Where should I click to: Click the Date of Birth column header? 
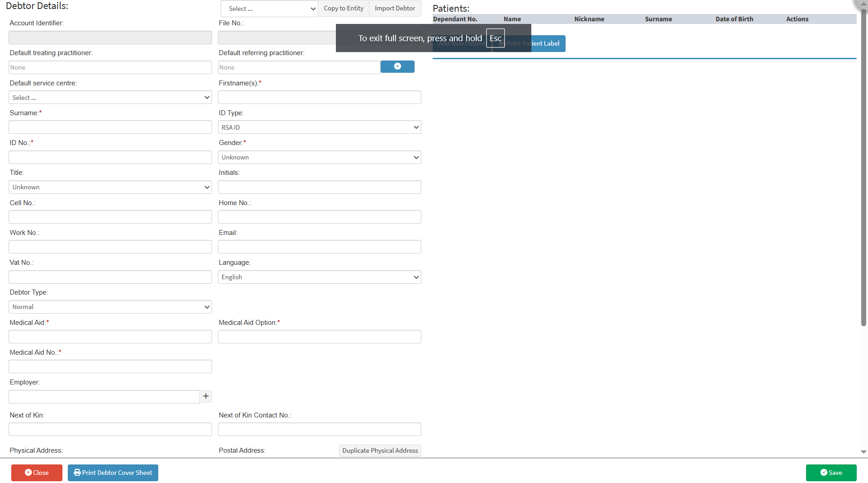tap(734, 19)
